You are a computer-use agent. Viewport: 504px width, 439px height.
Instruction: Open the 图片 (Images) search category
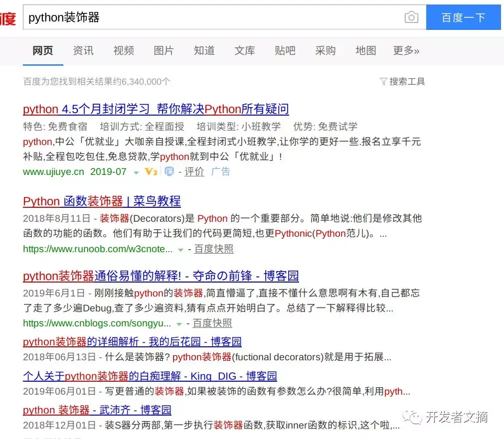[164, 51]
